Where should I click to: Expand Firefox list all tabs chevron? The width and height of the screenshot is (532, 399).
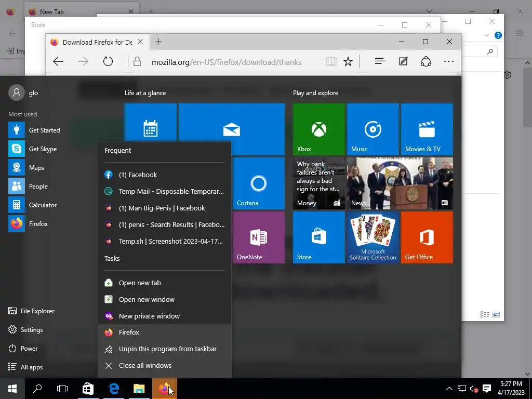[x=429, y=11]
